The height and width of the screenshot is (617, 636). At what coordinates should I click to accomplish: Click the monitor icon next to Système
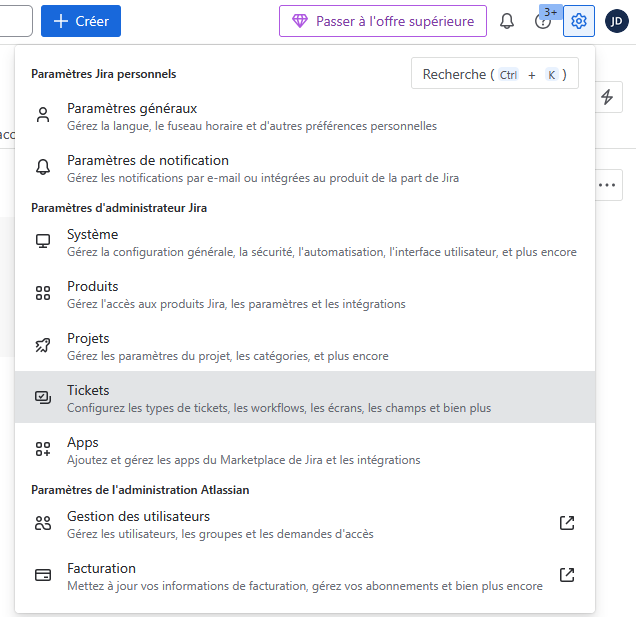coord(43,241)
